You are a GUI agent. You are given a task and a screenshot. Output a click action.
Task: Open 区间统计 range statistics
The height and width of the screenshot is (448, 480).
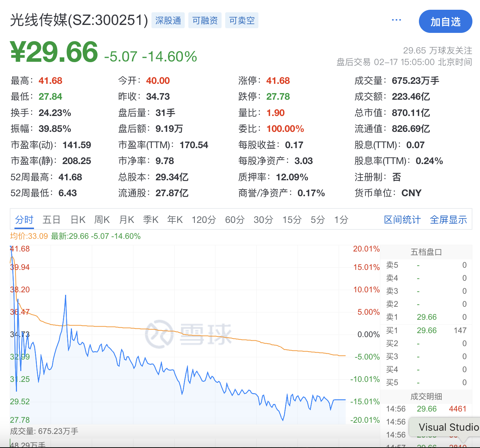pyautogui.click(x=402, y=220)
